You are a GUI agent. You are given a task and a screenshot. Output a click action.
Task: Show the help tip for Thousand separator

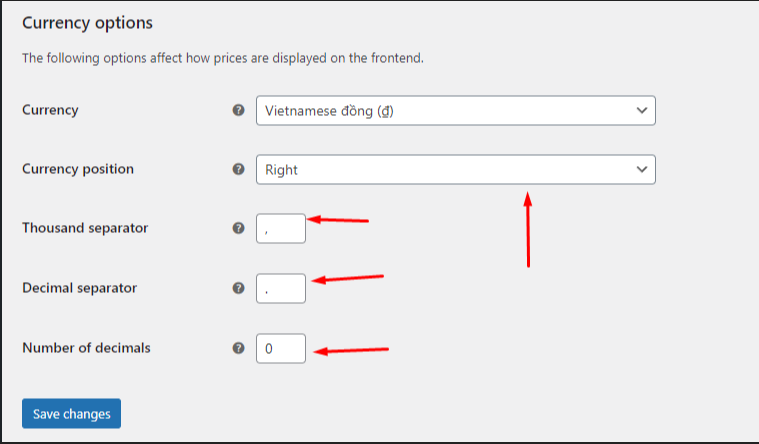point(238,228)
